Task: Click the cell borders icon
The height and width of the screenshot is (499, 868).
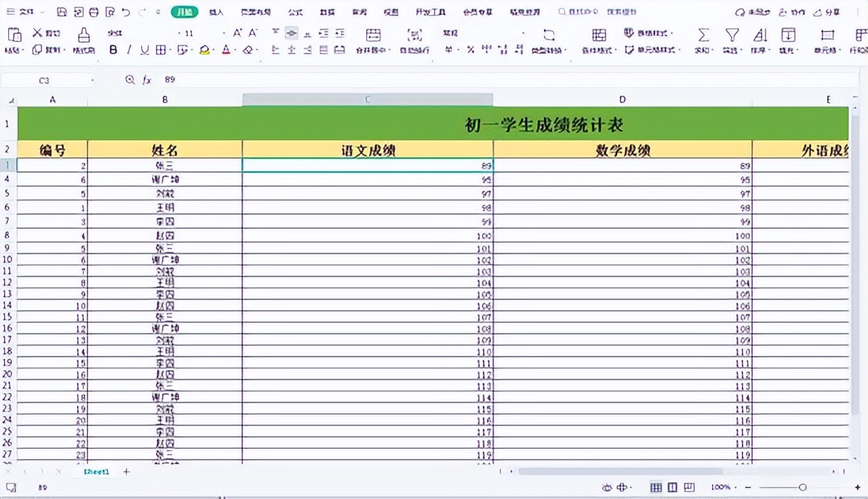Action: pos(161,49)
